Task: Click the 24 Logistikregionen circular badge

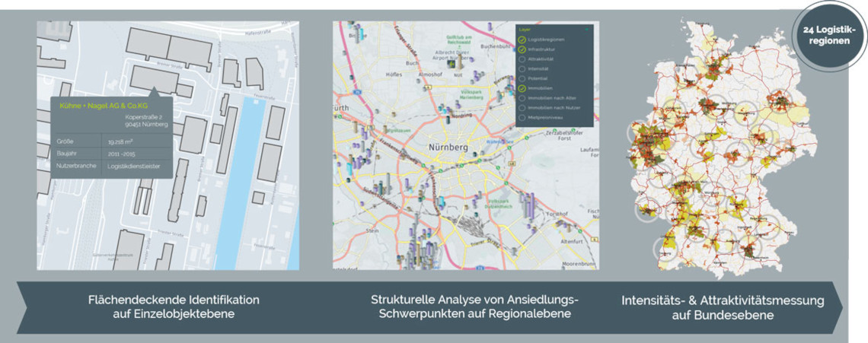Action: click(829, 36)
